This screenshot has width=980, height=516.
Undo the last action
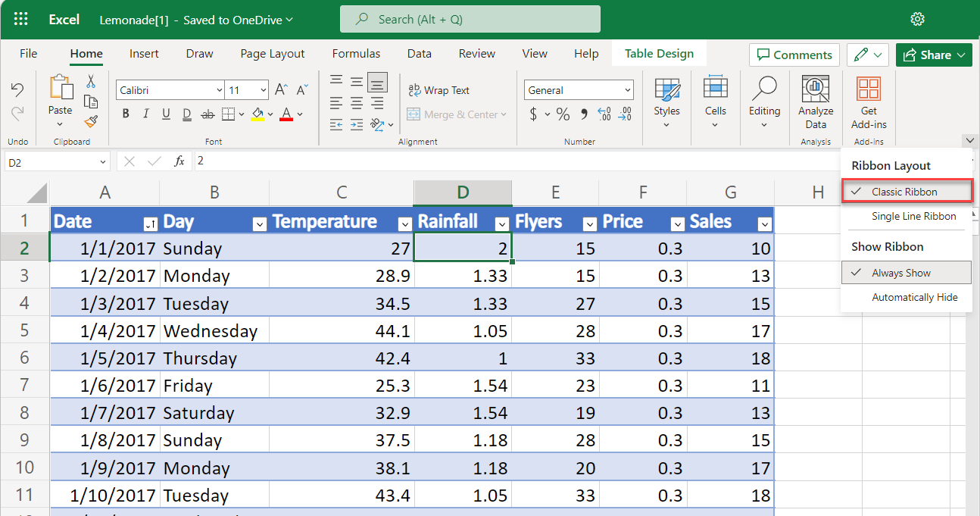(x=17, y=90)
